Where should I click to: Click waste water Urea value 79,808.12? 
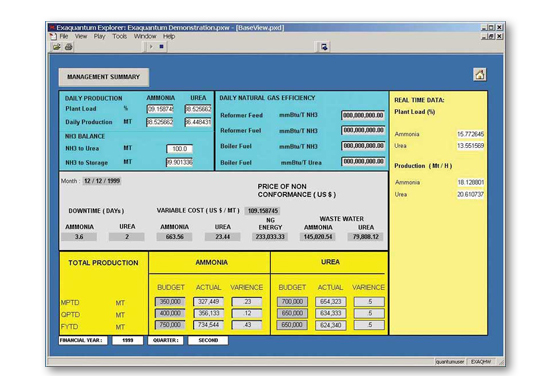coord(365,237)
